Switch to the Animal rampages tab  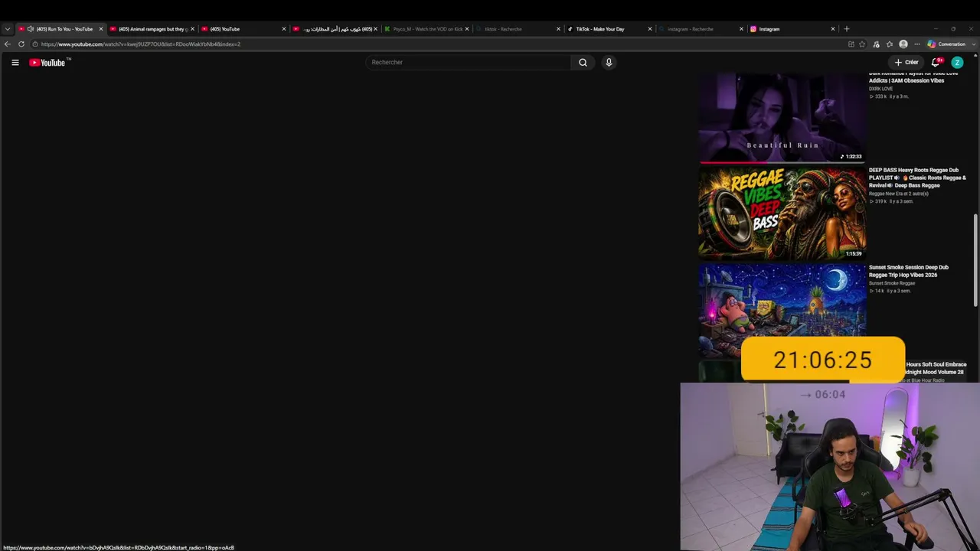click(152, 29)
